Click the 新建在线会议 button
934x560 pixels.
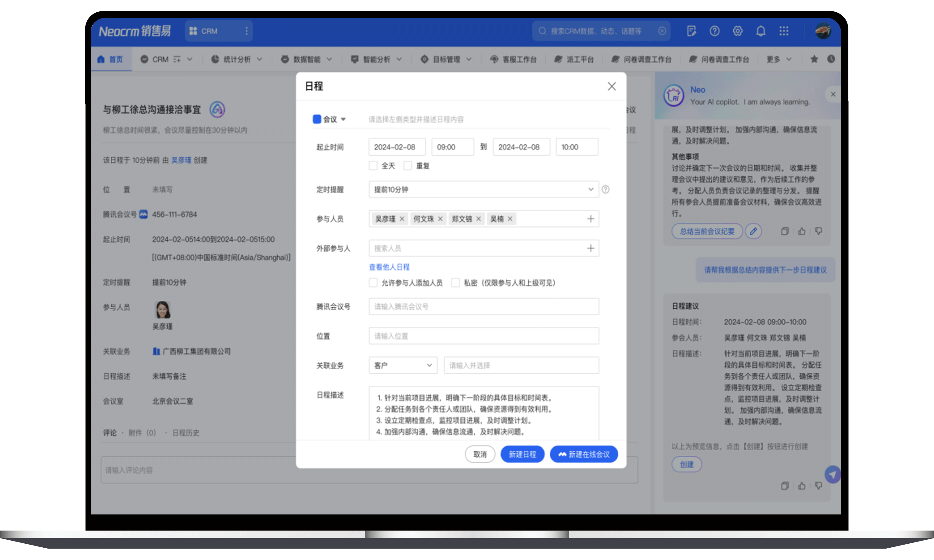coord(583,454)
